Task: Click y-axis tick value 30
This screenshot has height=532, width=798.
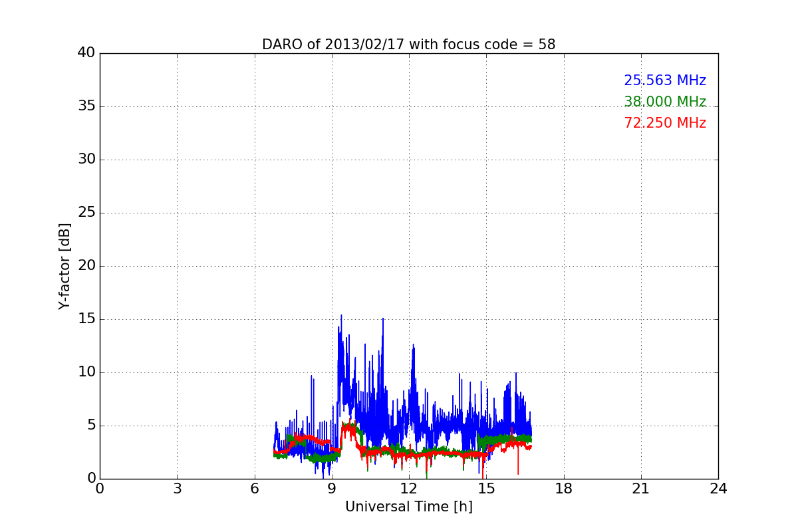Action: point(86,160)
